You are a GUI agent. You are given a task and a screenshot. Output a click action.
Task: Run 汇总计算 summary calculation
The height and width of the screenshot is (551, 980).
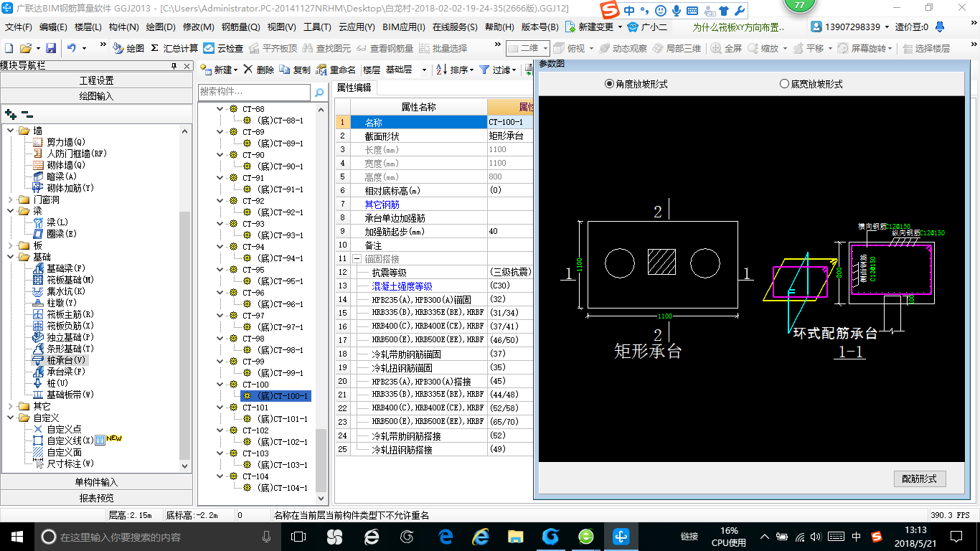(174, 48)
